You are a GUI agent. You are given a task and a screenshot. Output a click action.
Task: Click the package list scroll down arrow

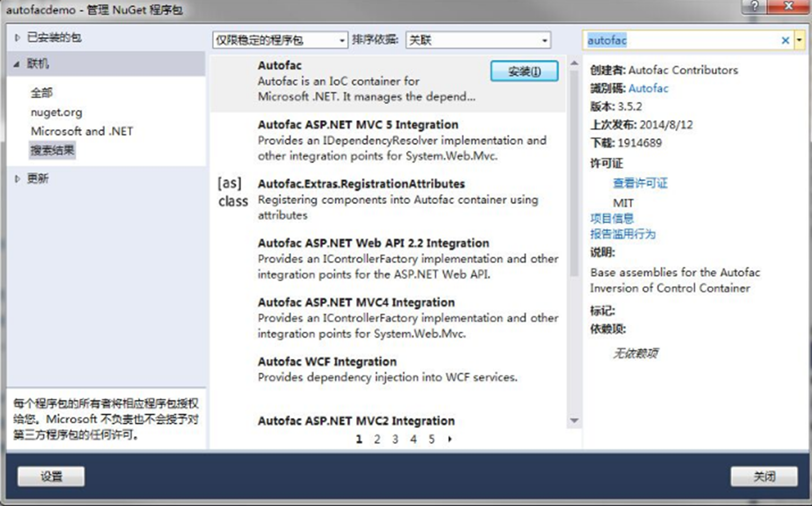tap(574, 421)
